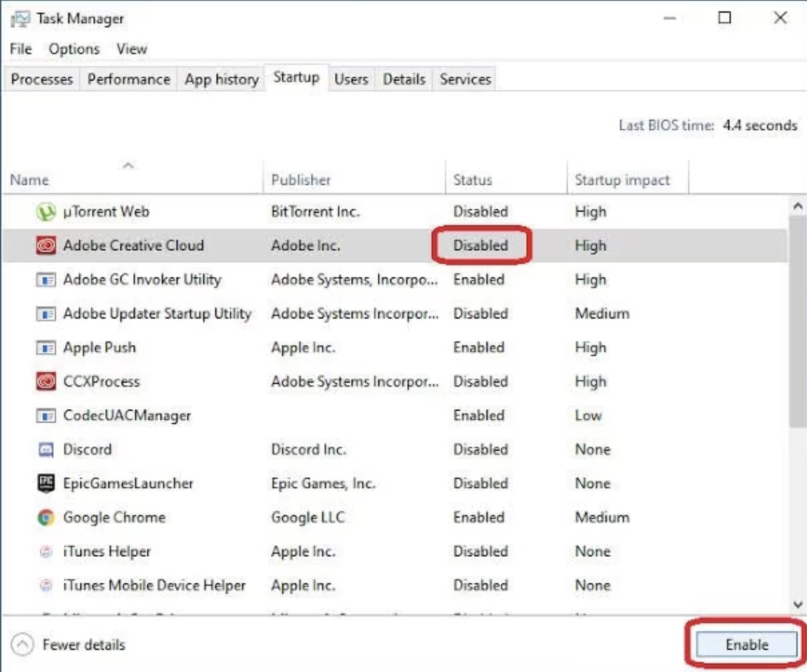
Task: Sort list by Name column header
Action: (x=29, y=180)
